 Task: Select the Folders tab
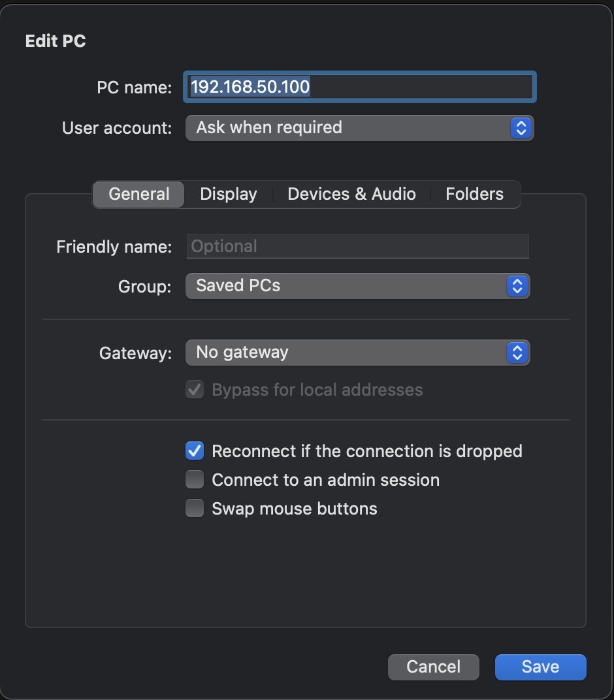point(474,195)
